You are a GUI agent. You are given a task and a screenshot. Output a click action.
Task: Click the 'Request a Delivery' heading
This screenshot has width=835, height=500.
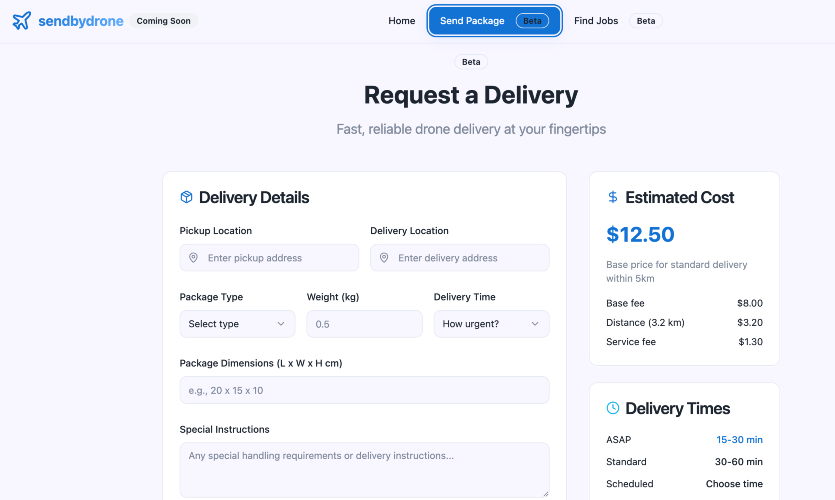(x=471, y=95)
